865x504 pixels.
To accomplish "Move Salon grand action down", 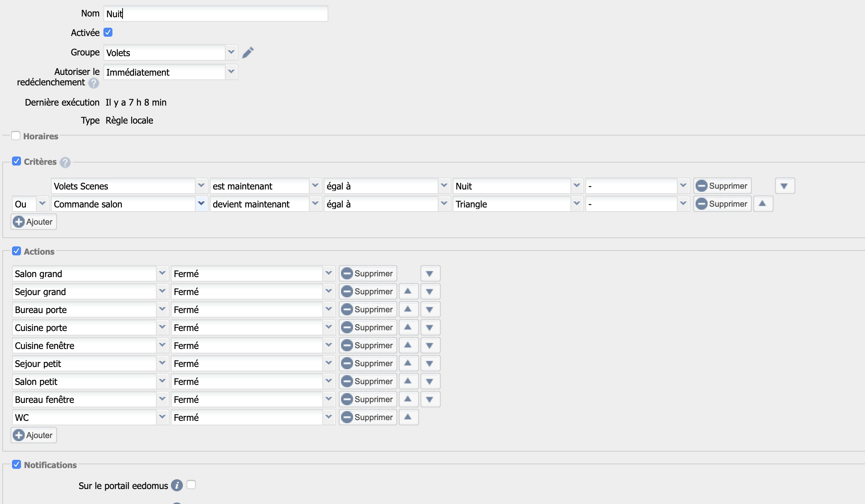I will [x=430, y=274].
